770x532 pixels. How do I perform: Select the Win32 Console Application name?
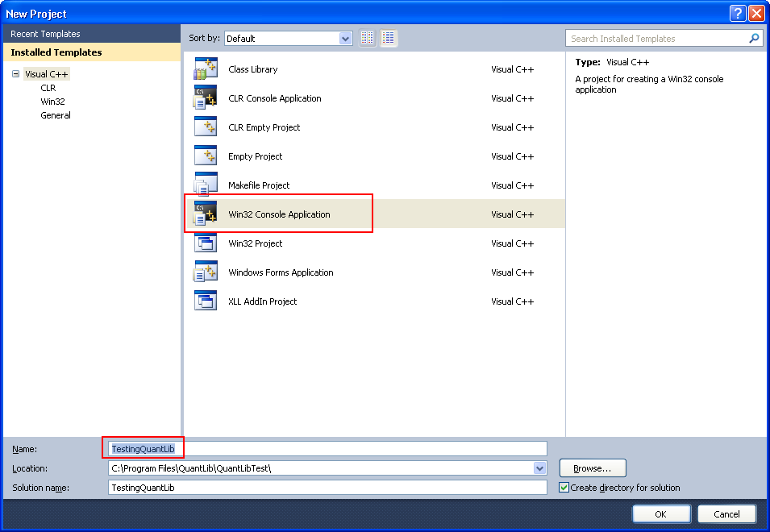coord(279,214)
